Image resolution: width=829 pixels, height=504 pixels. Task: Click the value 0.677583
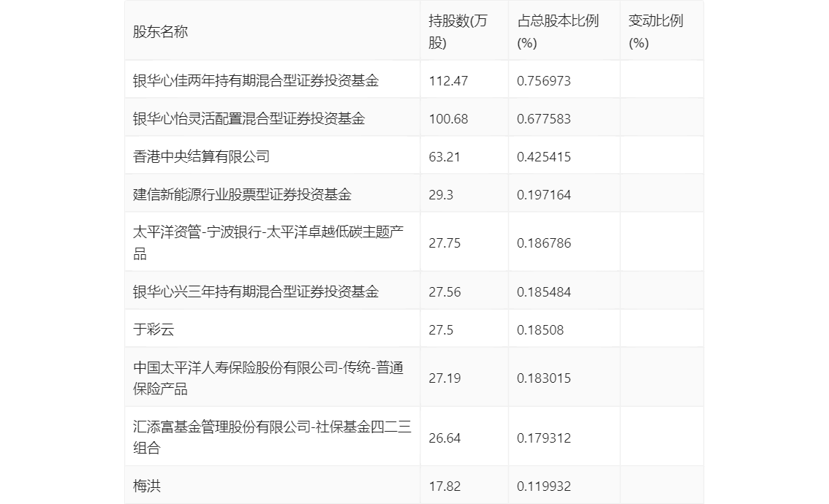pos(543,119)
